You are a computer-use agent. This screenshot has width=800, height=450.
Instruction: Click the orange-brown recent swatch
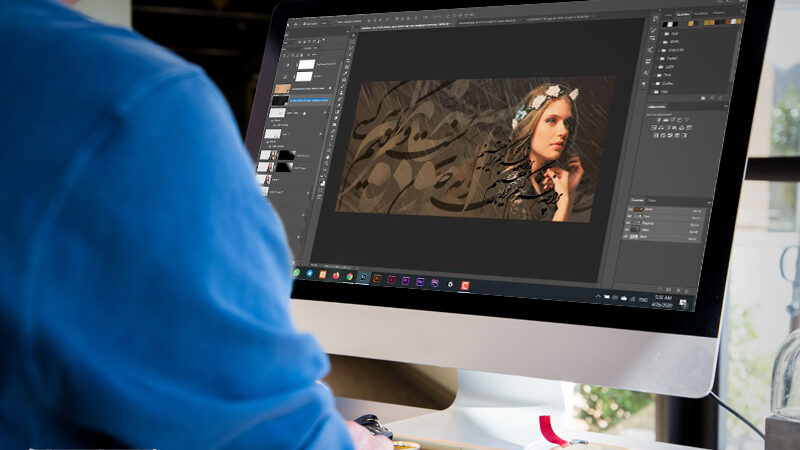click(x=728, y=21)
